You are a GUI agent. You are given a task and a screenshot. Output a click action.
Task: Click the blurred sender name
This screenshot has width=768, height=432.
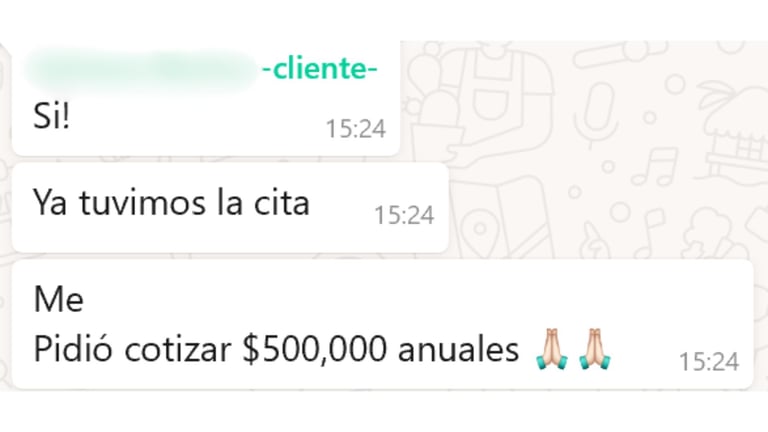pyautogui.click(x=141, y=71)
